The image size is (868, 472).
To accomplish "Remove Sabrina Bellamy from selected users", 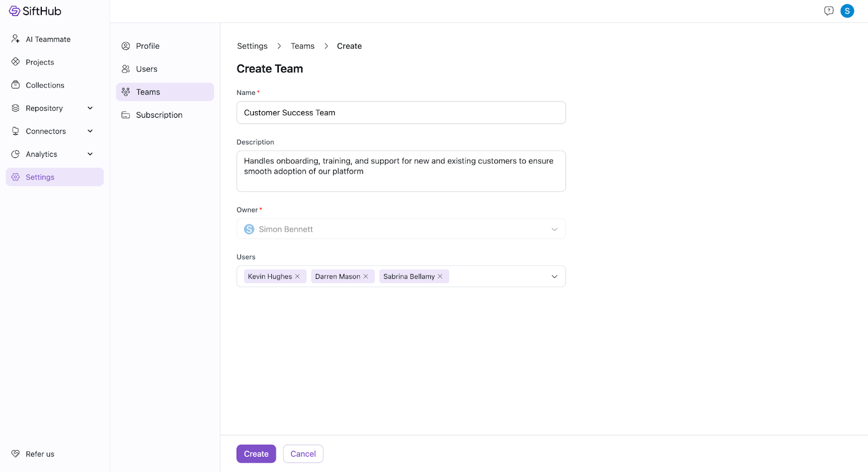I will point(440,277).
